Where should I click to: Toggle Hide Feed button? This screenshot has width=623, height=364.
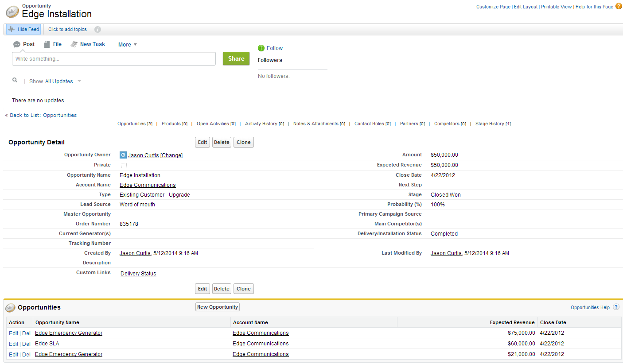pos(24,30)
